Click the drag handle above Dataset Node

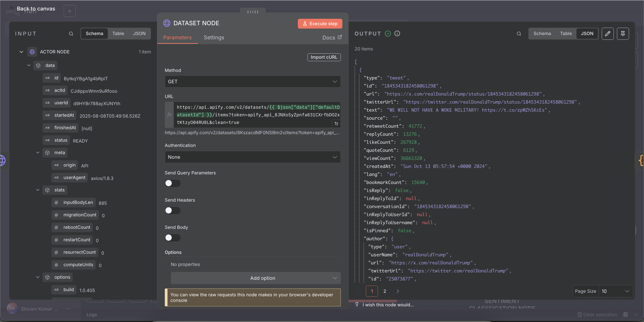tap(252, 12)
